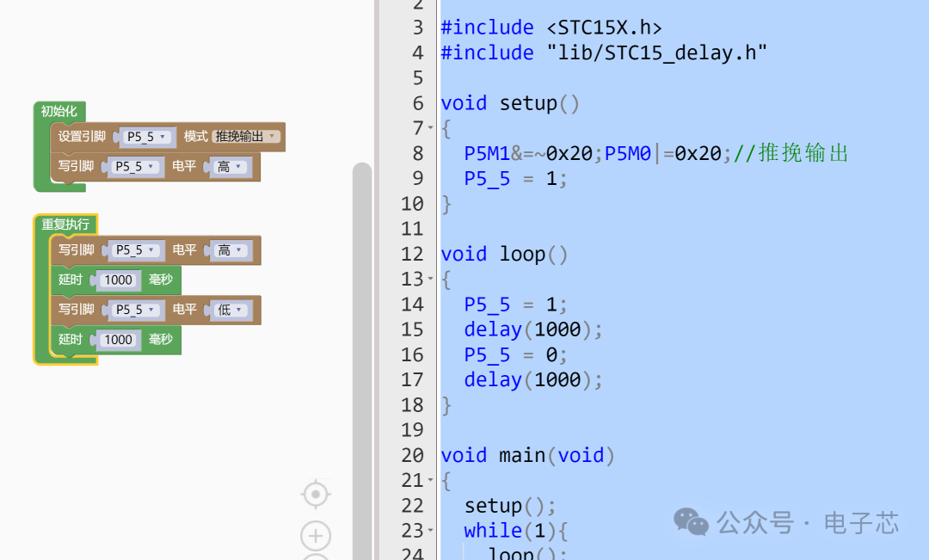Click the code line '#include <STC15X.h>'
This screenshot has width=929, height=560.
551,28
